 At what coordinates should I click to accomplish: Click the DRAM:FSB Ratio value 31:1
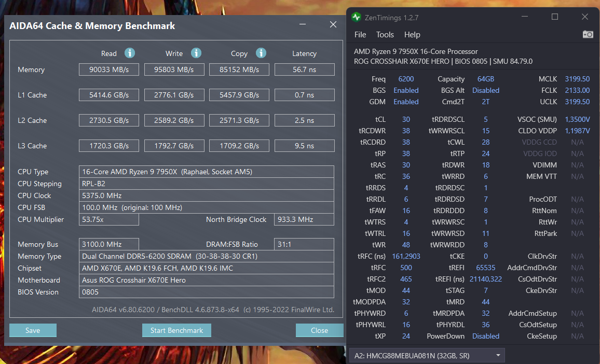pyautogui.click(x=304, y=244)
